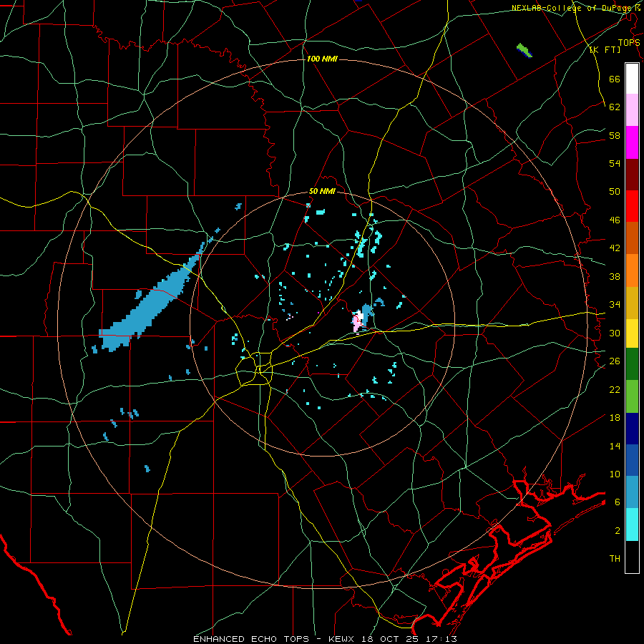Click the white and pink echo core

click(x=358, y=321)
